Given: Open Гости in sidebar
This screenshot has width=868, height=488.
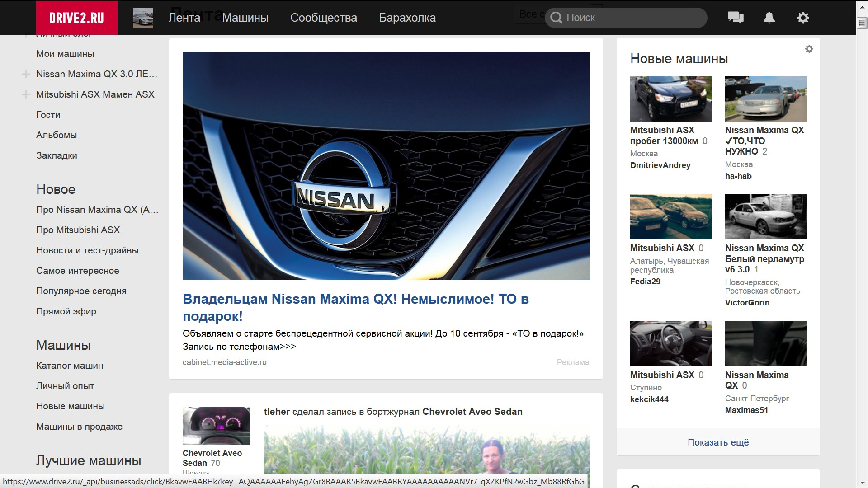Looking at the screenshot, I should pos(48,115).
